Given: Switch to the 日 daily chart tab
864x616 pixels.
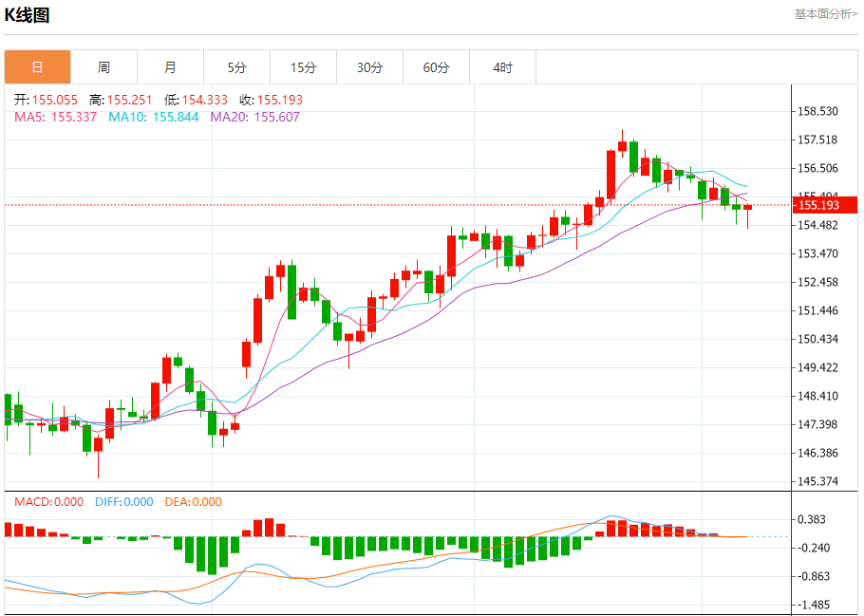Looking at the screenshot, I should coord(37,67).
